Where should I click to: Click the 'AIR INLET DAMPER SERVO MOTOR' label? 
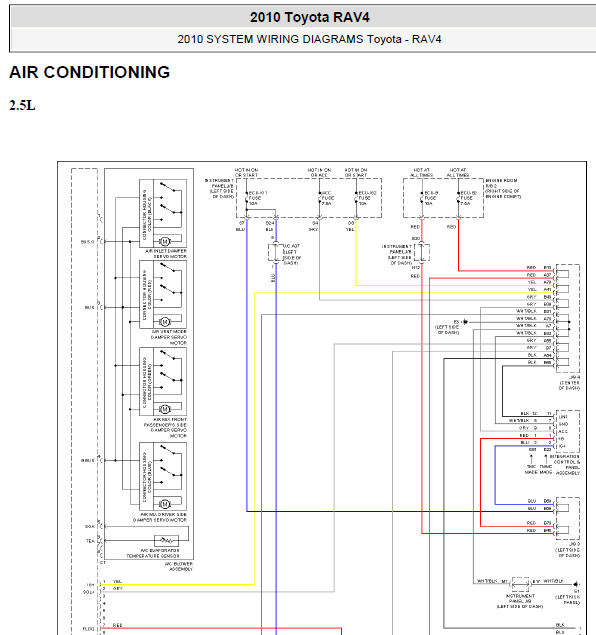tap(166, 254)
